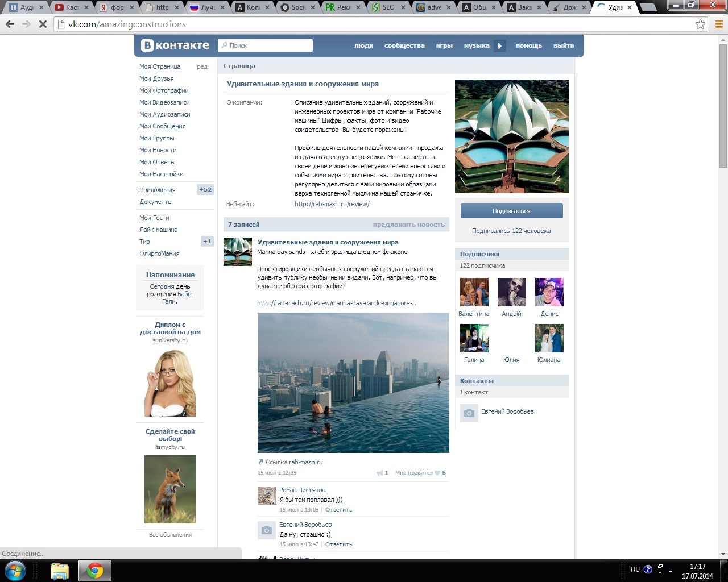This screenshot has height=582, width=728.
Task: Click the rab-mash.ru/review website link
Action: pos(332,204)
